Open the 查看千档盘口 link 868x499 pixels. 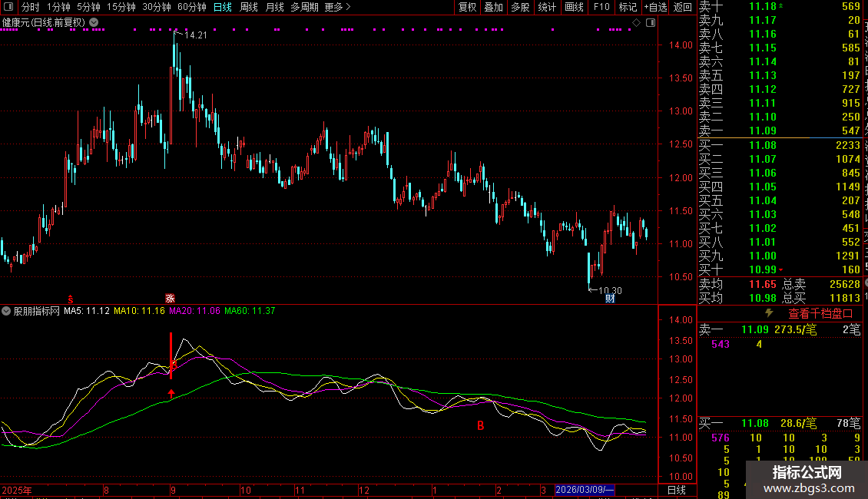pyautogui.click(x=820, y=313)
